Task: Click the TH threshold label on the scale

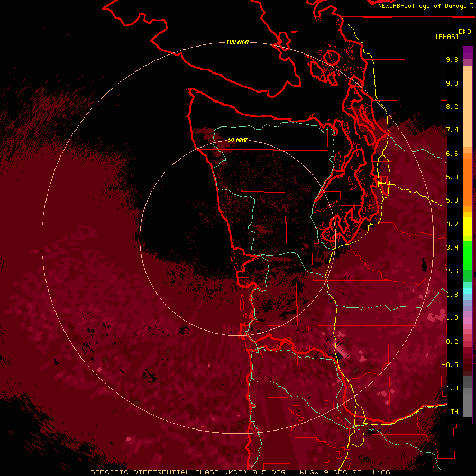Action: (x=454, y=412)
